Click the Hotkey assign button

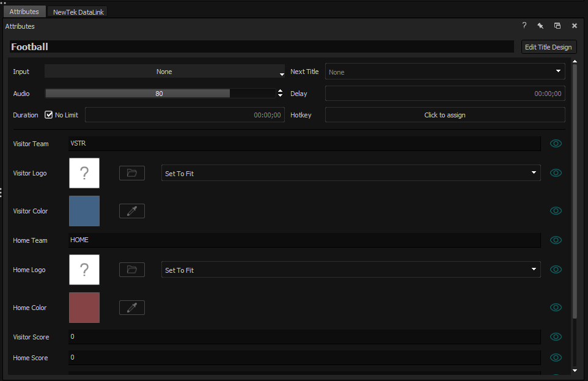(x=444, y=115)
